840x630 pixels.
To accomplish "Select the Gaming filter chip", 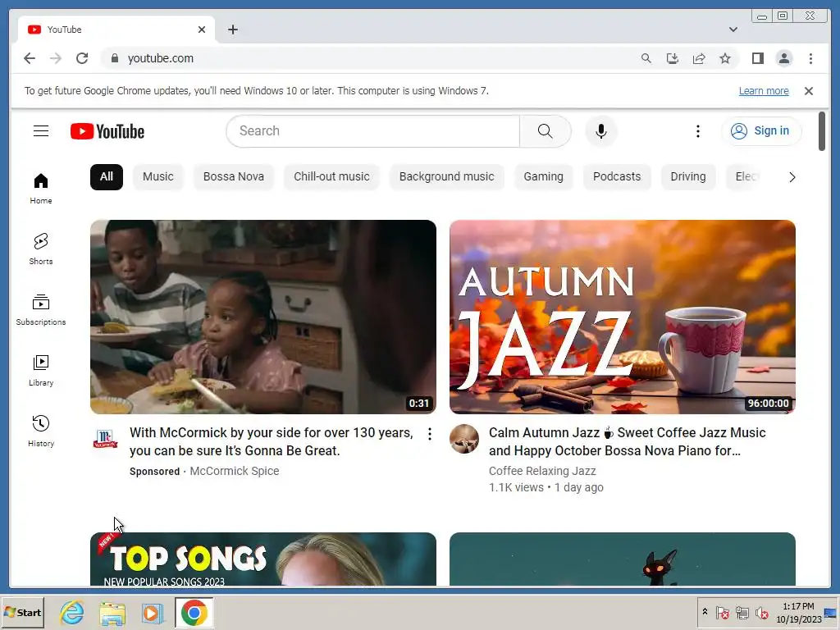I will 543,177.
